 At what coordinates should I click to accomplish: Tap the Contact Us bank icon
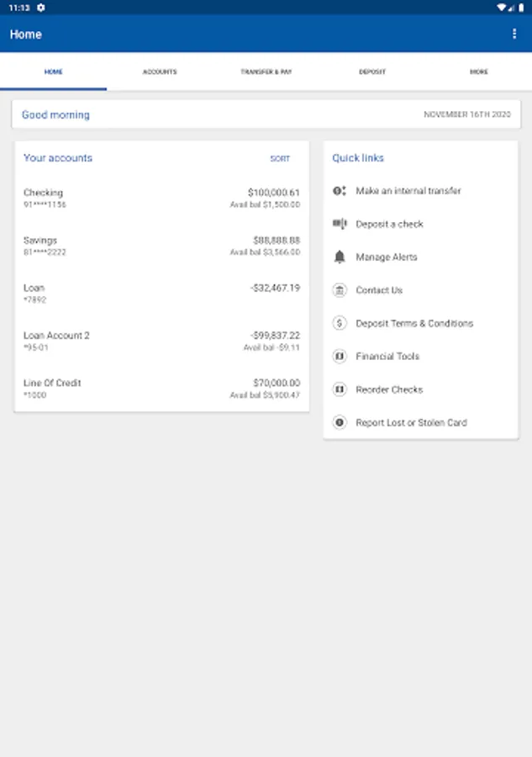pyautogui.click(x=340, y=290)
